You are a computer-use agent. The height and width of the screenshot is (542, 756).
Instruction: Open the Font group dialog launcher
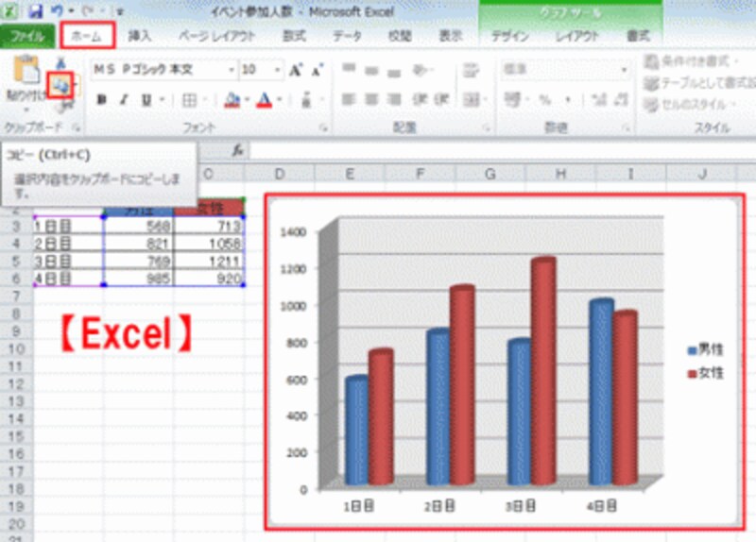click(323, 127)
